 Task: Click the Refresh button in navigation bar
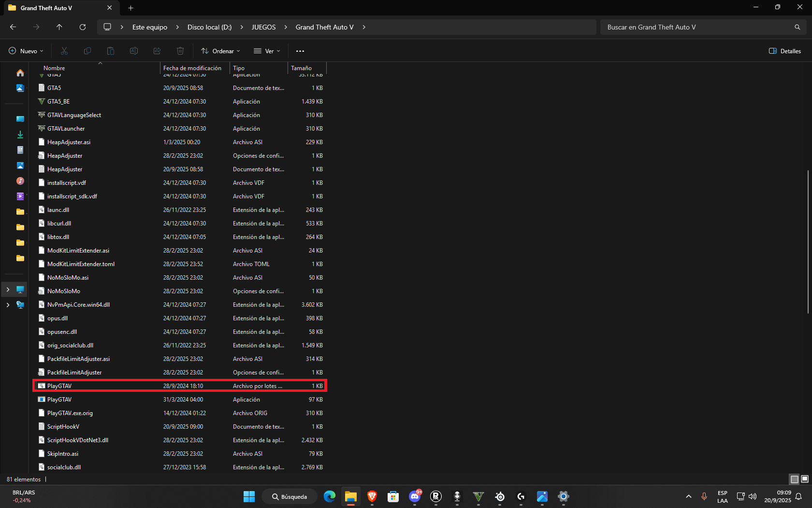click(83, 27)
